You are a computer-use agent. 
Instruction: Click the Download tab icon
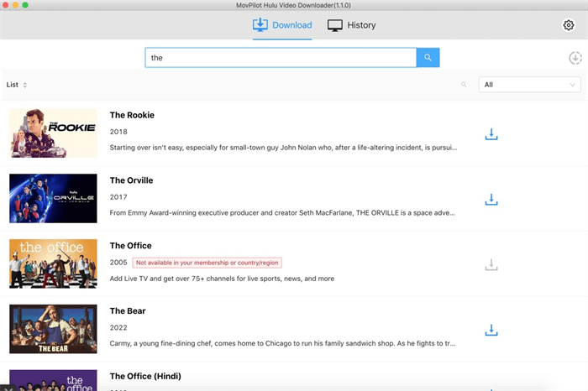tap(260, 25)
